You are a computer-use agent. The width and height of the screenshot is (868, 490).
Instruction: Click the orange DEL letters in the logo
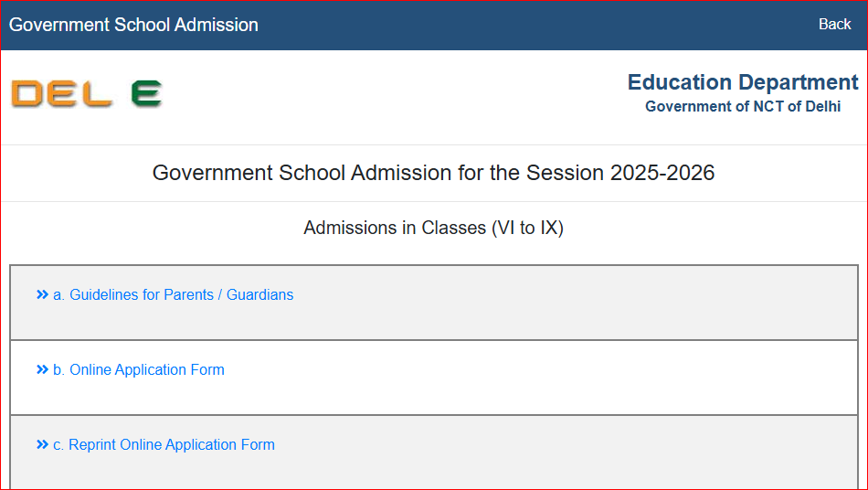tap(62, 93)
